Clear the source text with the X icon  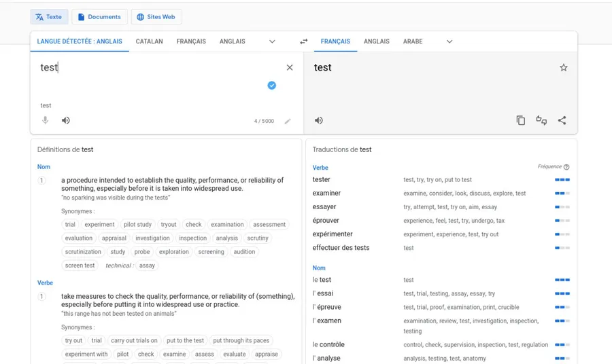tap(290, 67)
